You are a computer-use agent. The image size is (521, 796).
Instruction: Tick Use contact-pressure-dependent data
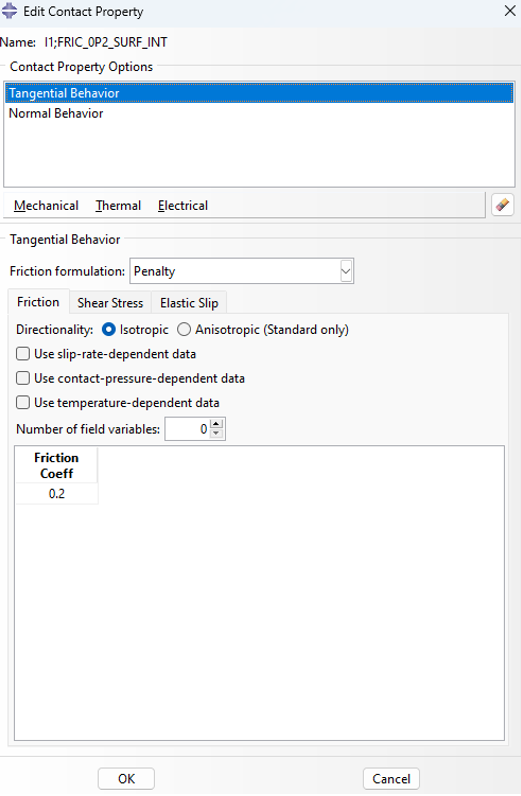tap(23, 378)
